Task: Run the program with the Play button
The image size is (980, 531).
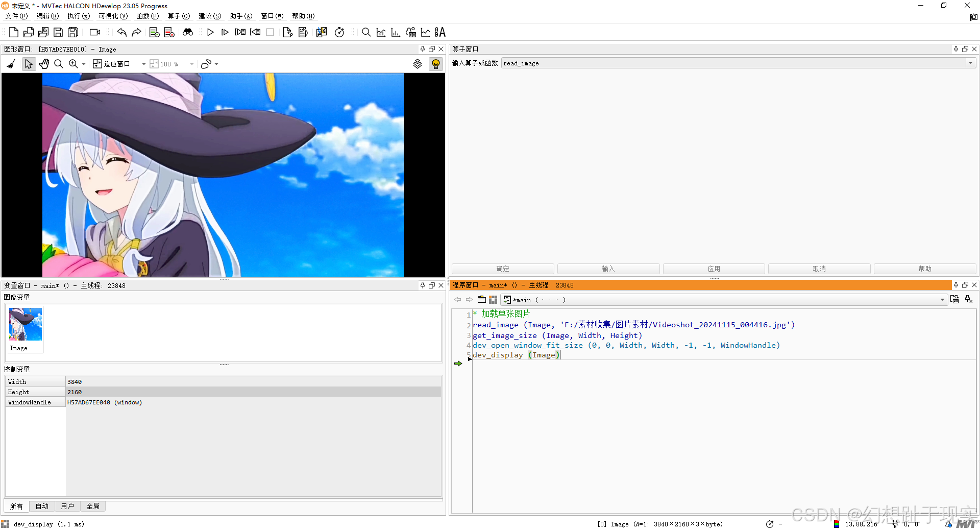Action: click(210, 33)
